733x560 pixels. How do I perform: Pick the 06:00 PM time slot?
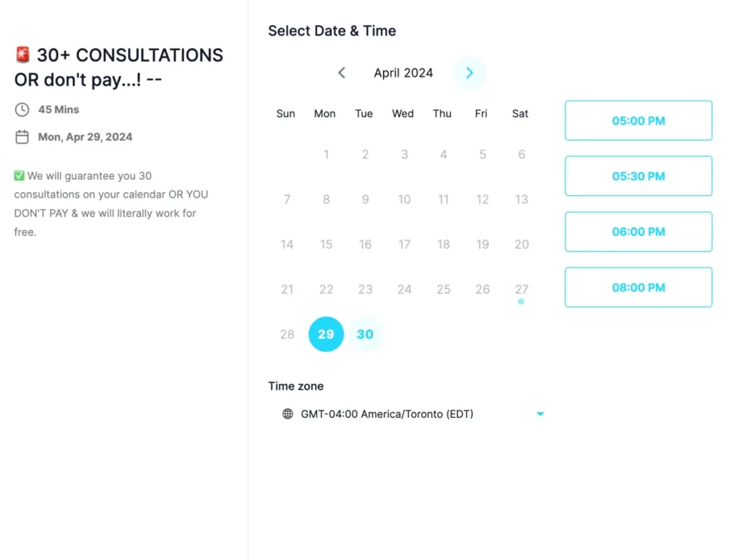tap(639, 232)
